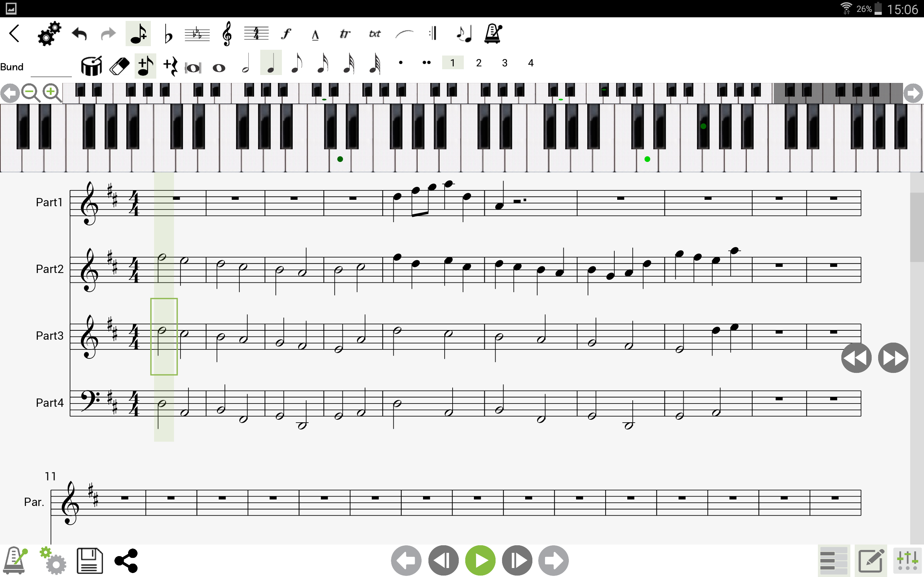Viewport: 924px width, 577px height.
Task: Select eighth note duration
Action: [297, 64]
